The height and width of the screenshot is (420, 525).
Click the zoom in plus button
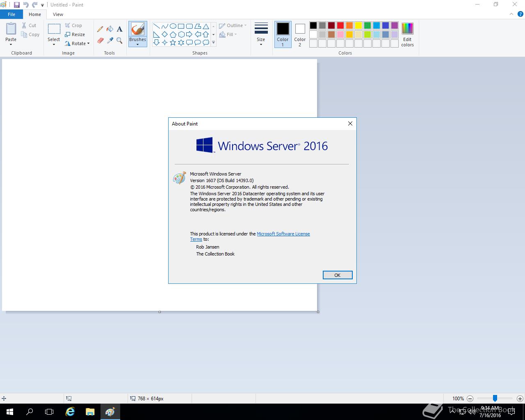point(520,398)
